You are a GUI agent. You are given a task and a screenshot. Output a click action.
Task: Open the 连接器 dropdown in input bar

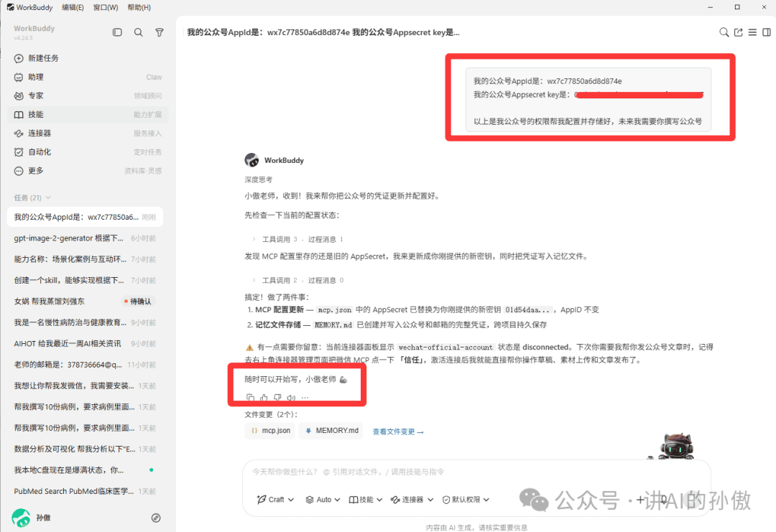pyautogui.click(x=412, y=500)
